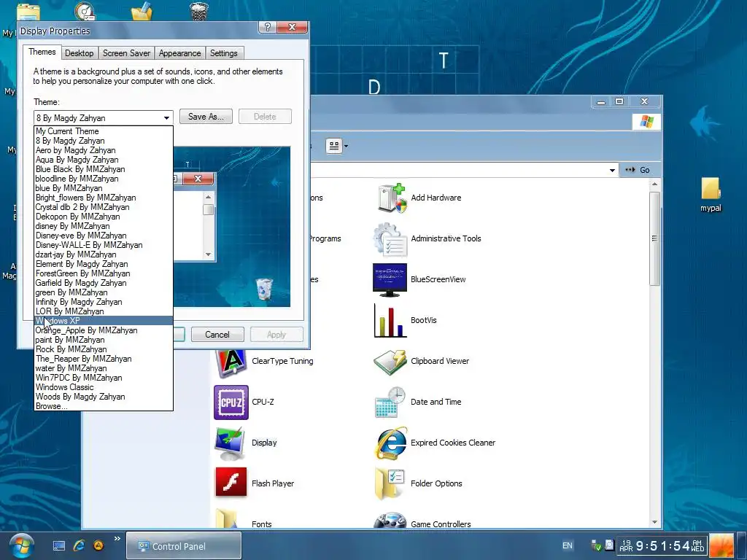Open the Screen Saver tab
This screenshot has height=560, width=747.
click(x=126, y=53)
